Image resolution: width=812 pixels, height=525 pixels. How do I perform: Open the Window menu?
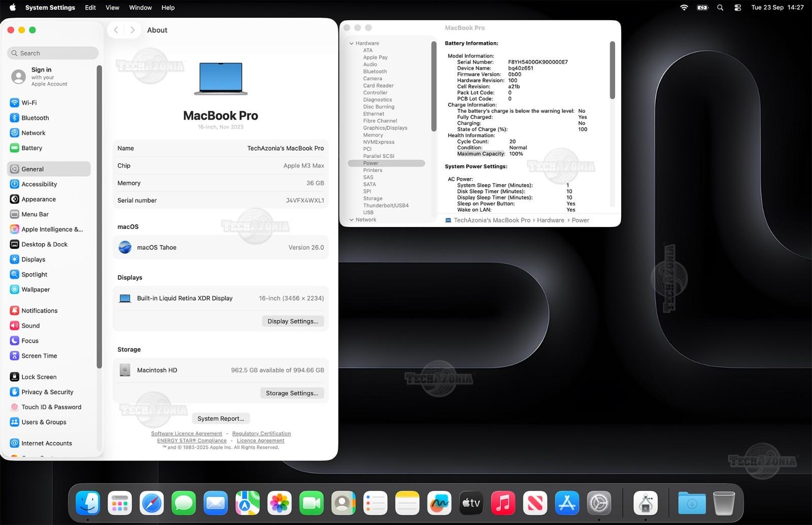point(141,8)
